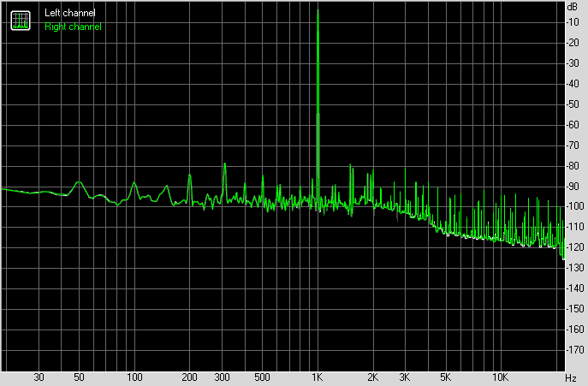Click the -10 dB axis value
The image size is (588, 386).
[573, 22]
